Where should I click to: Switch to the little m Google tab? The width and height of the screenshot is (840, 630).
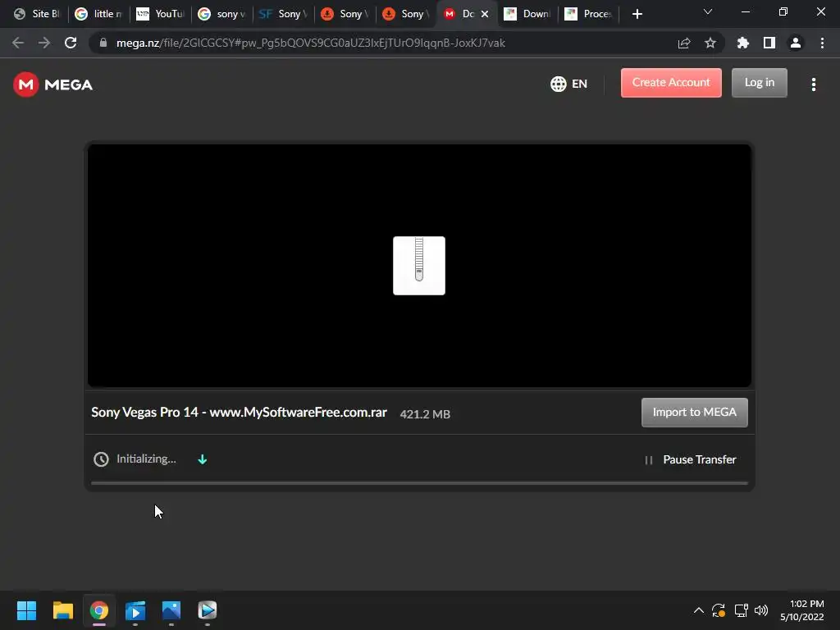click(x=98, y=14)
